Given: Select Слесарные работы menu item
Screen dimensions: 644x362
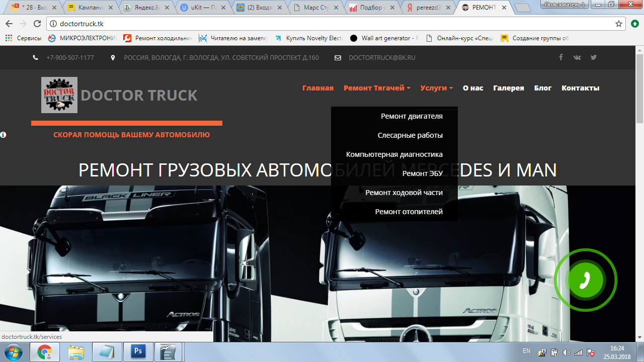Looking at the screenshot, I should pyautogui.click(x=394, y=135).
